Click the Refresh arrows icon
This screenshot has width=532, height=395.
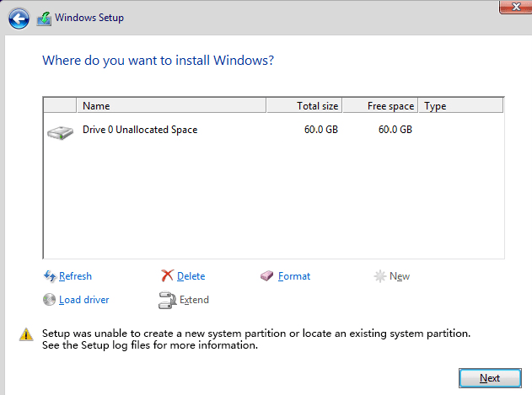tap(49, 276)
